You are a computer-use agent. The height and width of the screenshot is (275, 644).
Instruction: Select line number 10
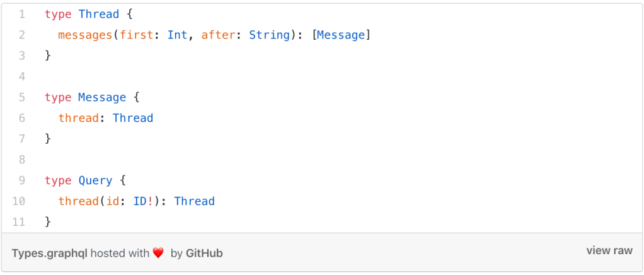tap(19, 201)
